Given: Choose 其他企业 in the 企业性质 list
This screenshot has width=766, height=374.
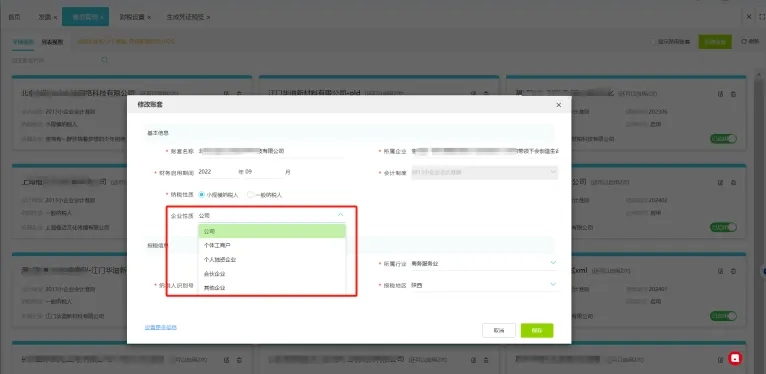Looking at the screenshot, I should 272,288.
